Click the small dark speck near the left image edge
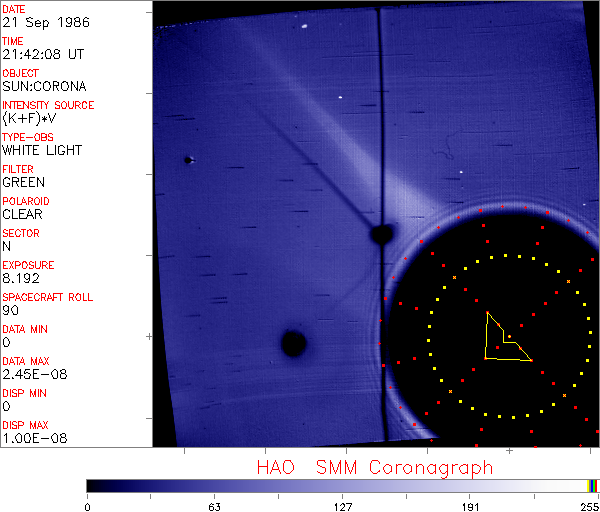600x512 pixels. tap(187, 159)
